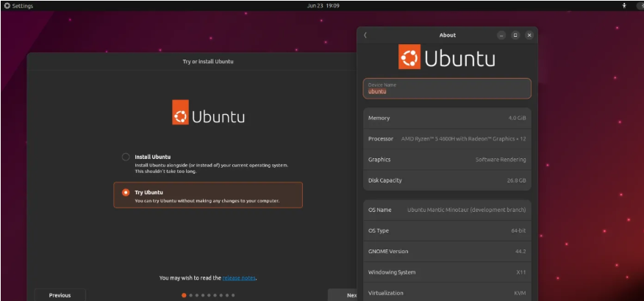Click the Settings gear icon in the top bar
This screenshot has height=301, width=644.
click(x=7, y=6)
